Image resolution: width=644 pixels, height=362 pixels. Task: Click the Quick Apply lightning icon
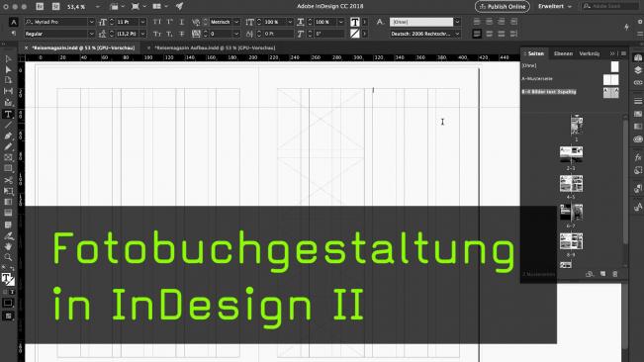pyautogui.click(x=627, y=27)
